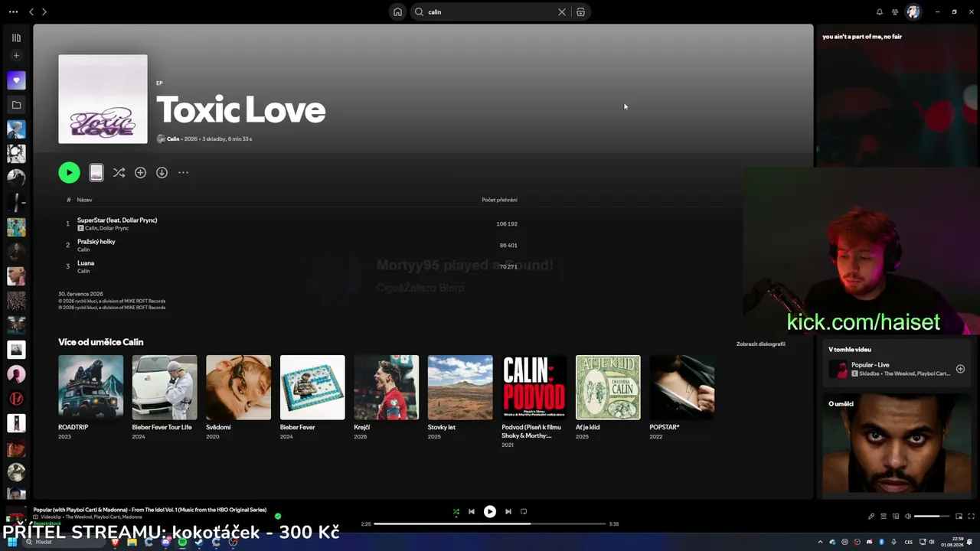Open the ROADTRIP album card
Screen dimensions: 980x551
point(90,397)
